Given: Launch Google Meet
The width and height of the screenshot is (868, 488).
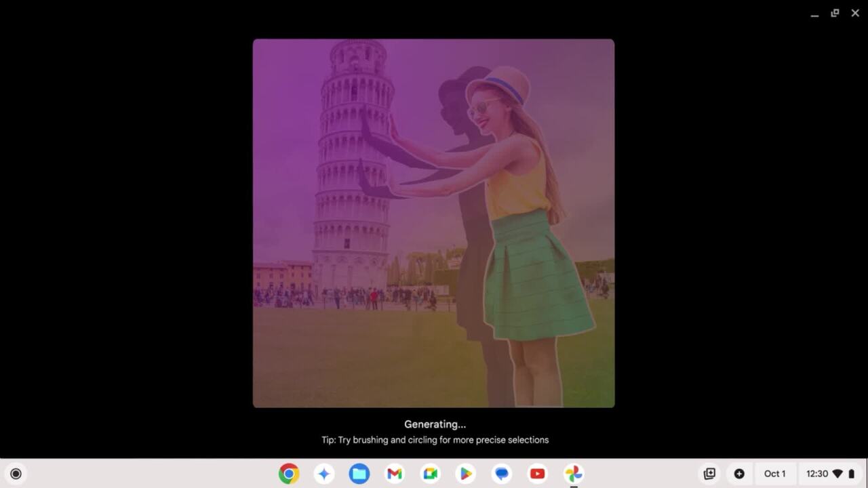Looking at the screenshot, I should pos(431,474).
